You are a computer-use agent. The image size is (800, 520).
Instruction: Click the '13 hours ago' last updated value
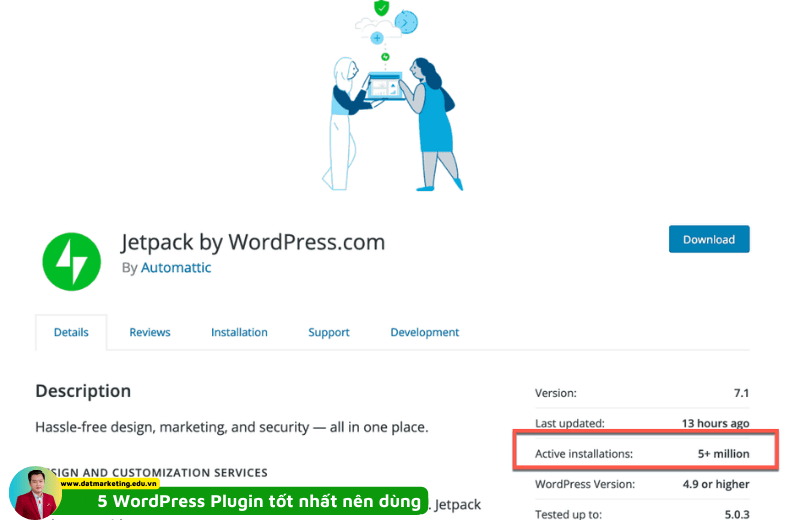[x=715, y=423]
